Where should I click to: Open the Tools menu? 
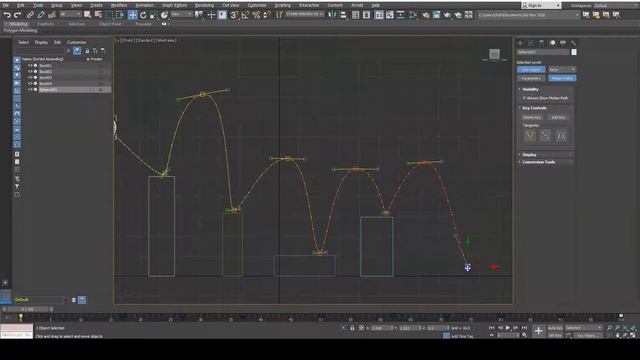click(38, 5)
